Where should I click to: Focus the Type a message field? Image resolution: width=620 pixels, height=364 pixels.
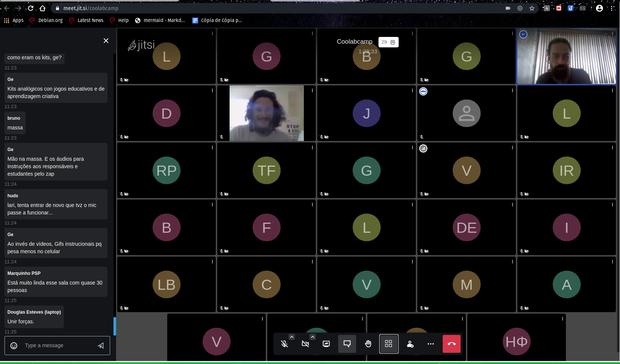pos(57,346)
